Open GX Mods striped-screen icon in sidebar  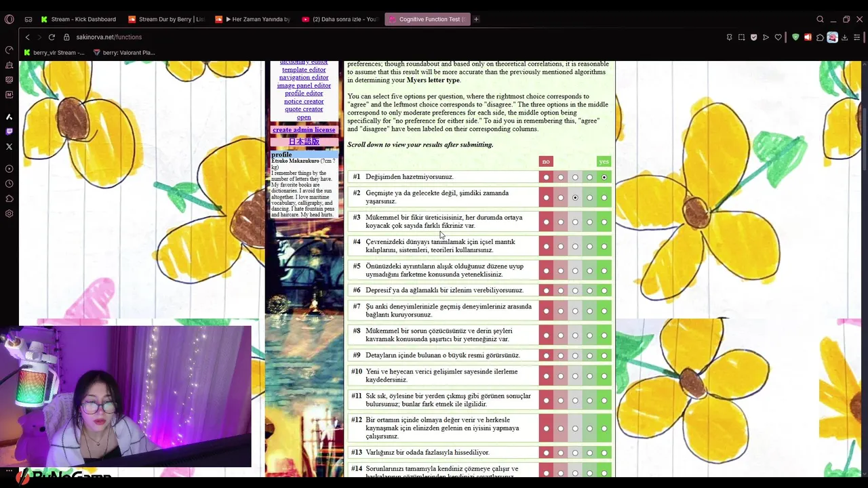click(x=9, y=80)
